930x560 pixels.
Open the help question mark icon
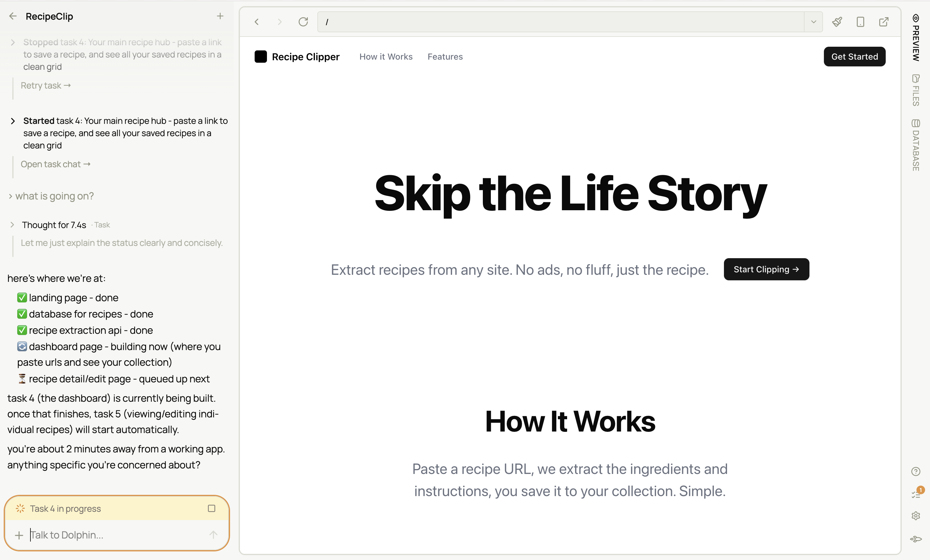click(916, 471)
